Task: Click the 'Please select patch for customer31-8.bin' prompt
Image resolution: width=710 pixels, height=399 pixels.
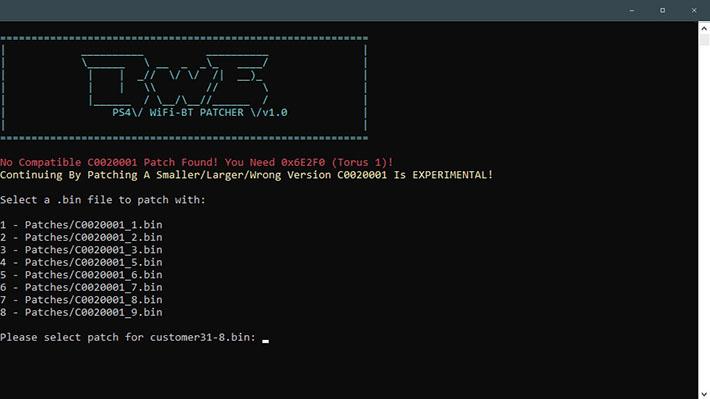Action: (128, 337)
